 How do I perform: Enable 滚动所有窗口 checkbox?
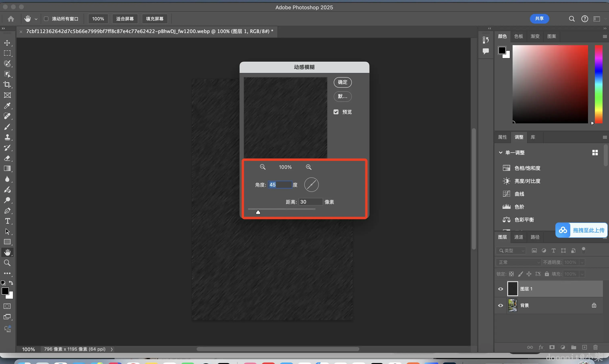(46, 19)
